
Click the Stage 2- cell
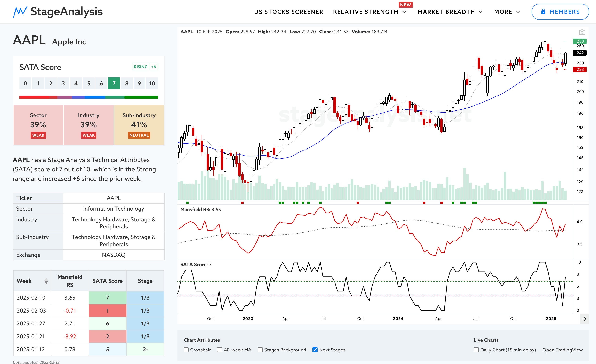pos(145,349)
